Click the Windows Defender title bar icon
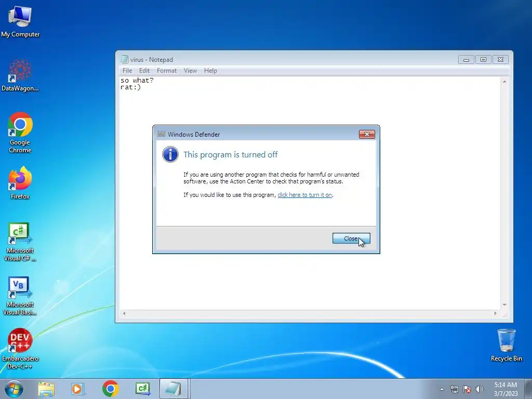This screenshot has width=532, height=399. [x=161, y=134]
